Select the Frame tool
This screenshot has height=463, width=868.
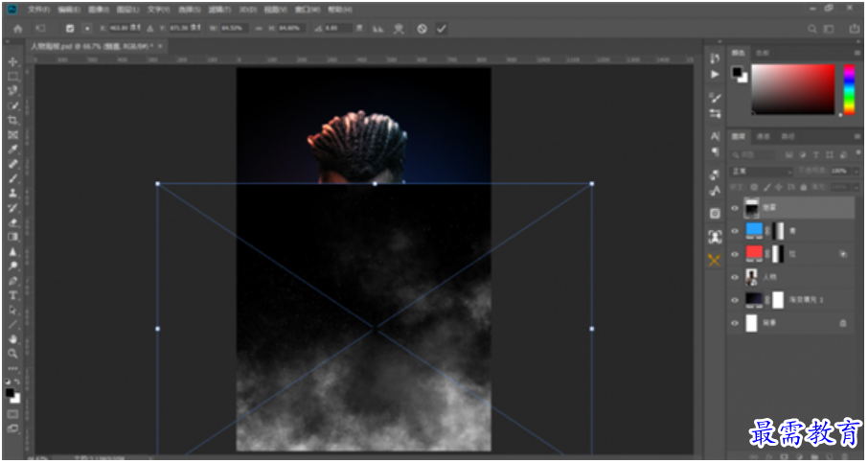click(12, 134)
